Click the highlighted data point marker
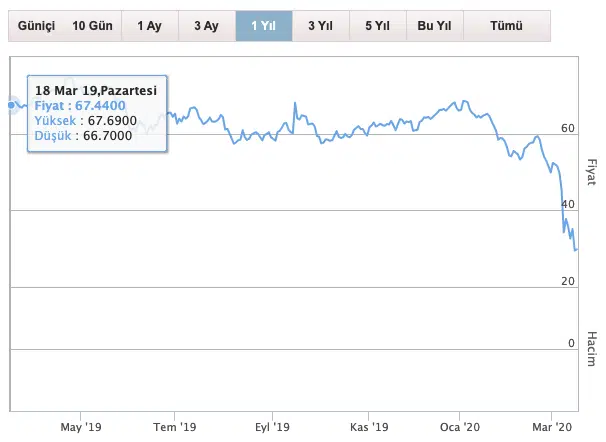 pyautogui.click(x=12, y=104)
